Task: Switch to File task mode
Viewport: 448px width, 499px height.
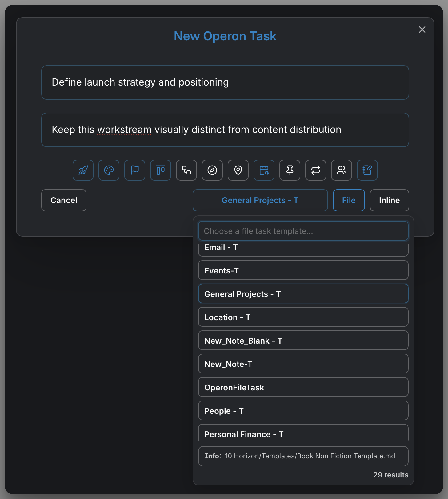Action: pyautogui.click(x=349, y=200)
